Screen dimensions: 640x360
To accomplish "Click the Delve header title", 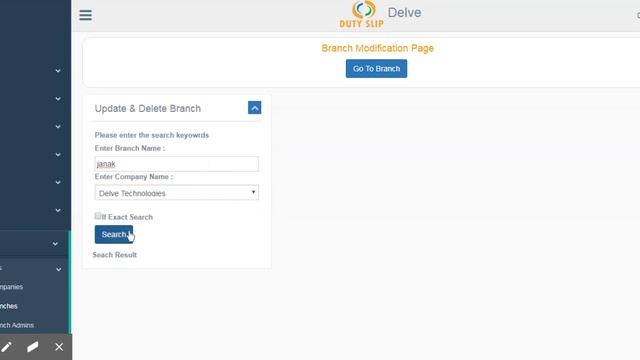I will (x=404, y=13).
